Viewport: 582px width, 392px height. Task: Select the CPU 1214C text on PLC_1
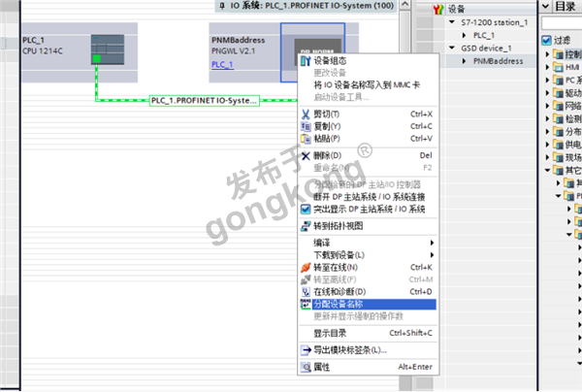coord(43,50)
